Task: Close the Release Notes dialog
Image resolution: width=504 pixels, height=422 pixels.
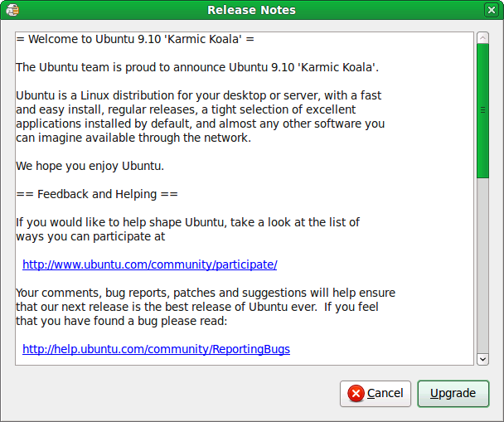Action: click(x=491, y=10)
